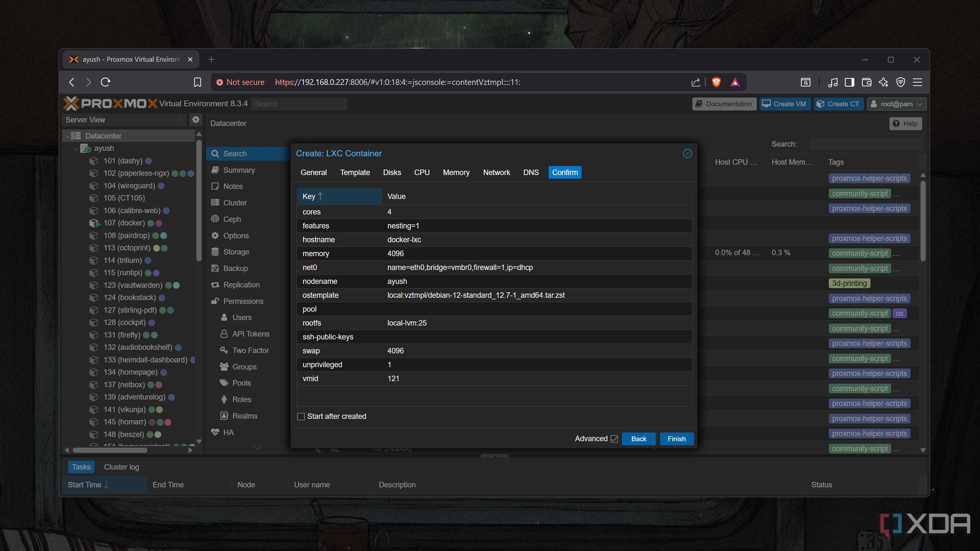
Task: Collapse the ayush node tree
Action: pos(77,149)
